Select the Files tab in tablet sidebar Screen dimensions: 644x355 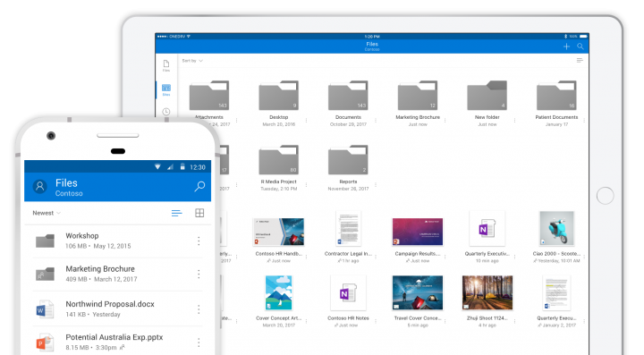[166, 65]
